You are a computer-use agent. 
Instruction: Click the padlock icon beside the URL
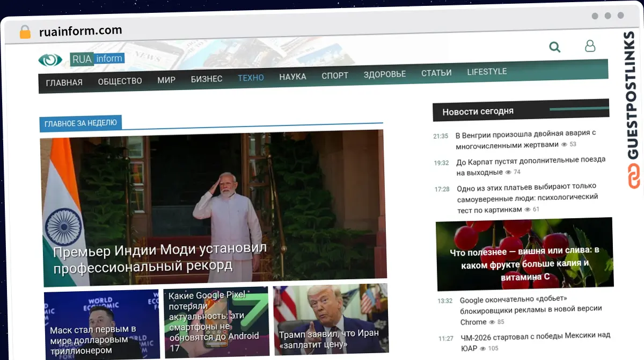click(25, 32)
